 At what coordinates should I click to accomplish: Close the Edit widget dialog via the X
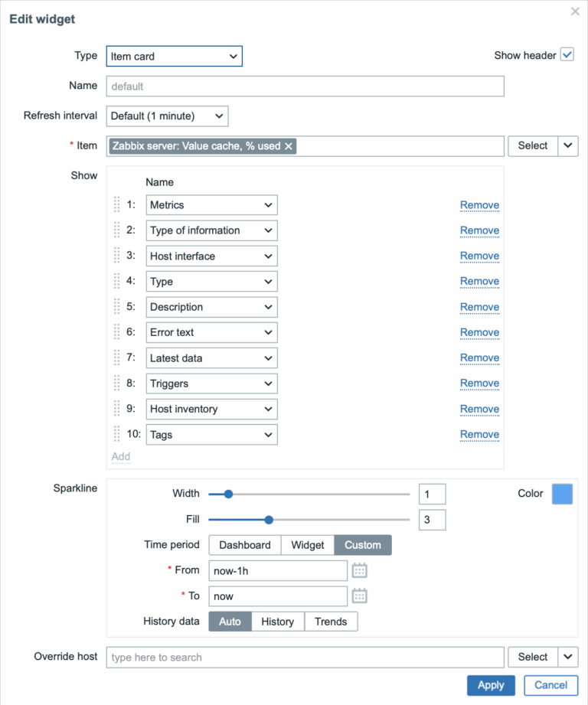click(x=575, y=11)
